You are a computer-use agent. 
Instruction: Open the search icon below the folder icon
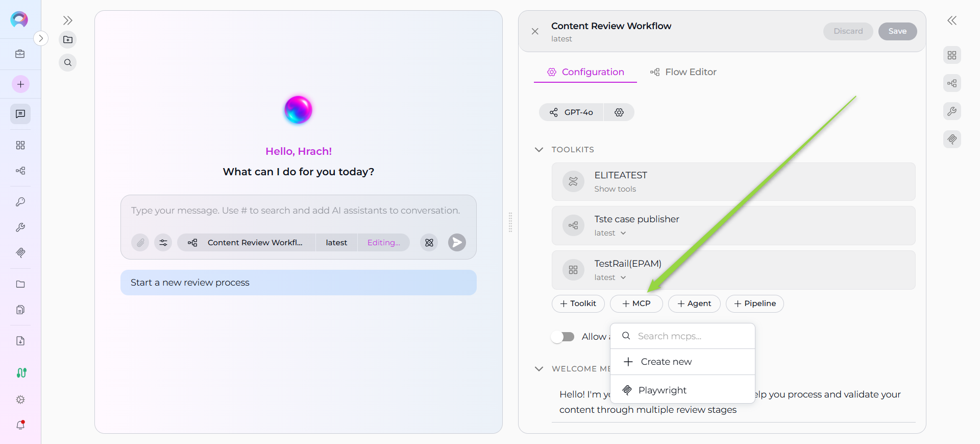point(68,63)
